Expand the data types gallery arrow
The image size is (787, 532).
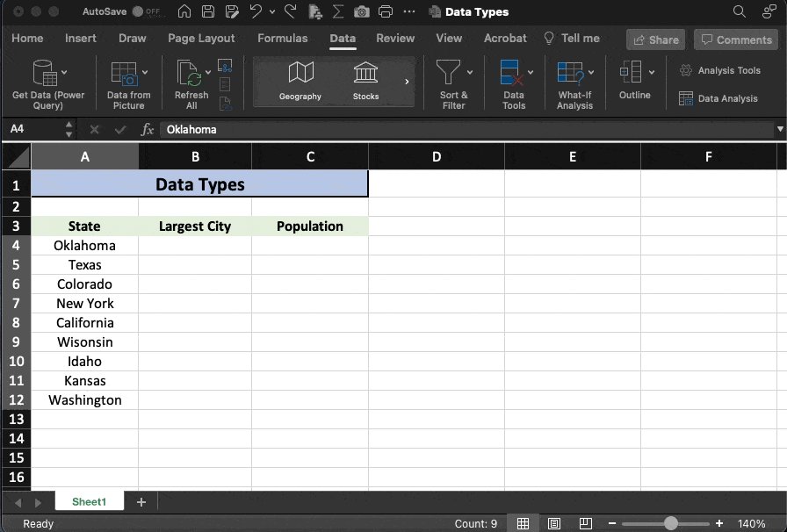[407, 82]
